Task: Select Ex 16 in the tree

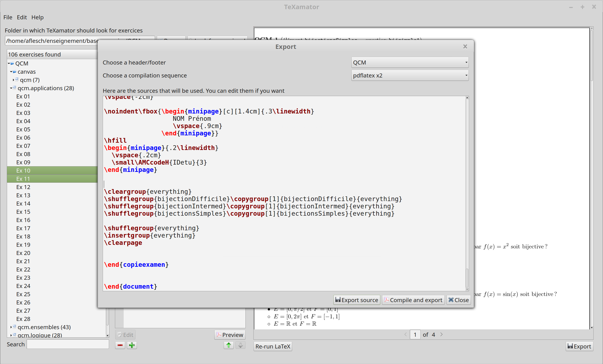Action: [x=23, y=220]
